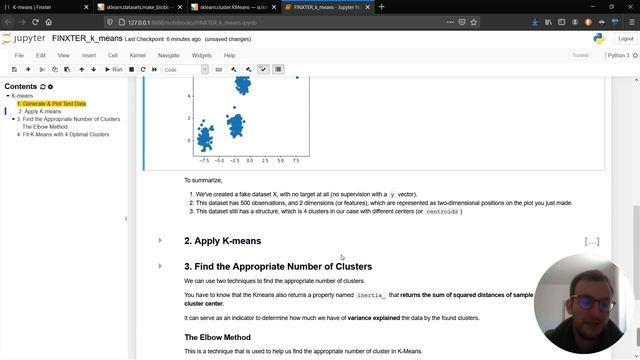Insert a cell below with the plus icon
Viewport: 640px width, 360px height.
click(x=28, y=69)
